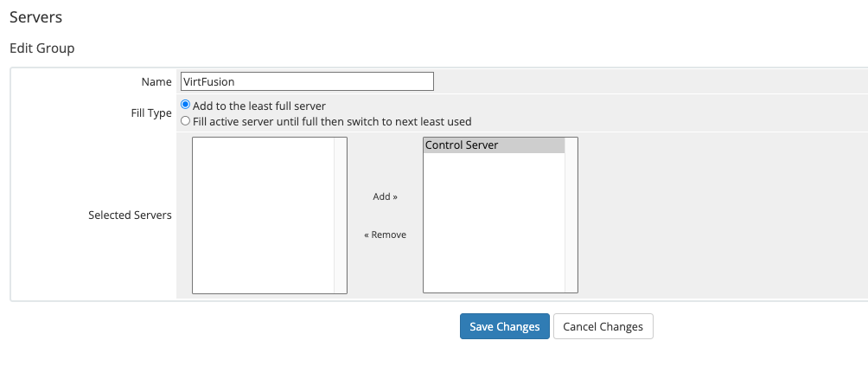Click the Cancel Changes button

(603, 326)
